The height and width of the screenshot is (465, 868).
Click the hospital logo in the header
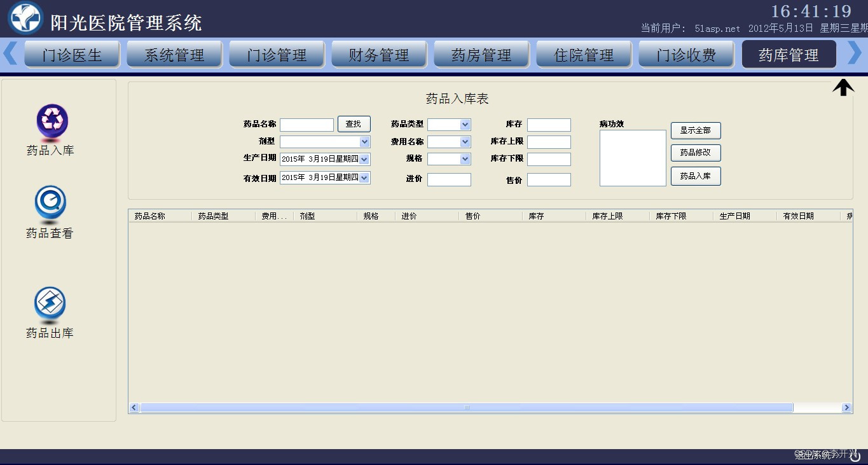(25, 18)
